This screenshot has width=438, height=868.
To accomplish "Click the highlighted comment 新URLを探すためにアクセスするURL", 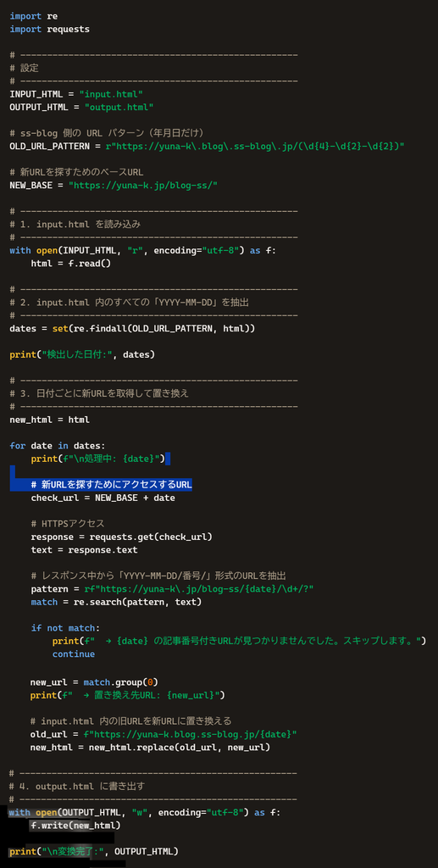I will click(111, 484).
